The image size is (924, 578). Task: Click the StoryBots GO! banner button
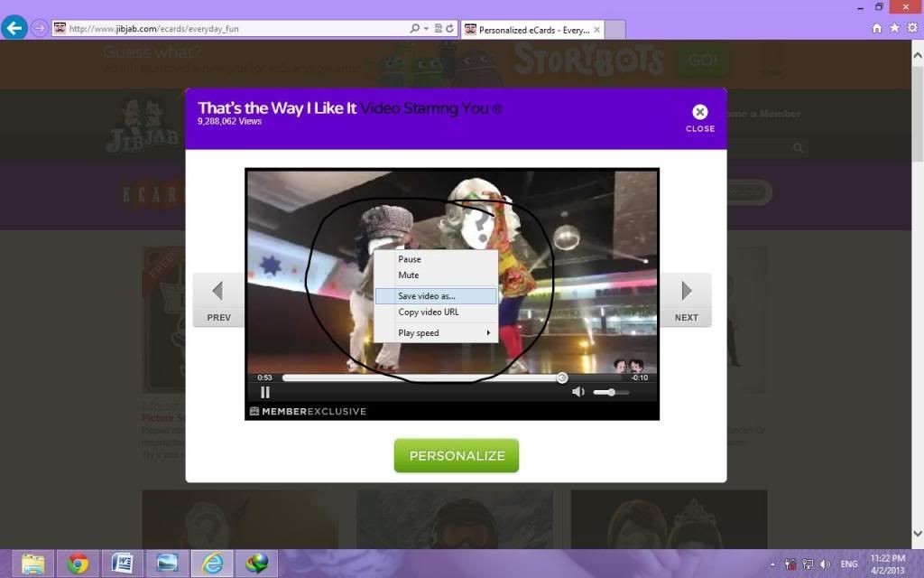point(702,61)
